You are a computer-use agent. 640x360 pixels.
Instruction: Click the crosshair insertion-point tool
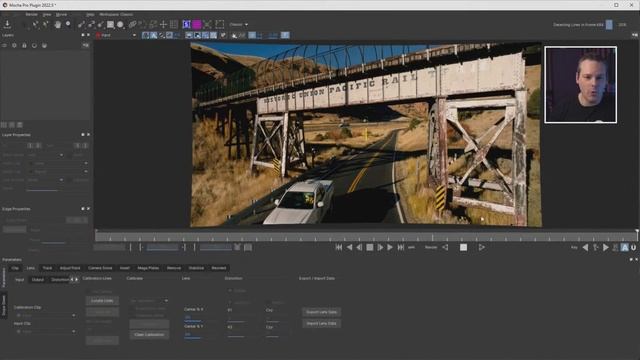pos(163,24)
